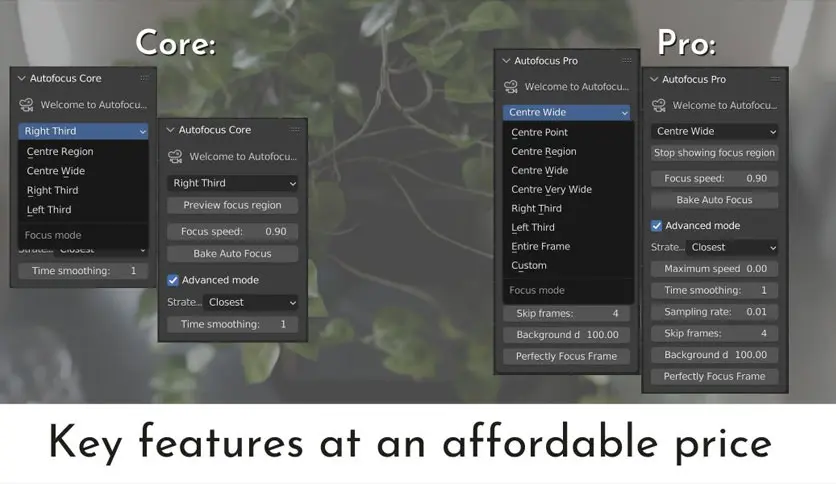Disable Advanced mode checkbox in Pro panel
Image resolution: width=836 pixels, height=484 pixels.
click(x=656, y=225)
